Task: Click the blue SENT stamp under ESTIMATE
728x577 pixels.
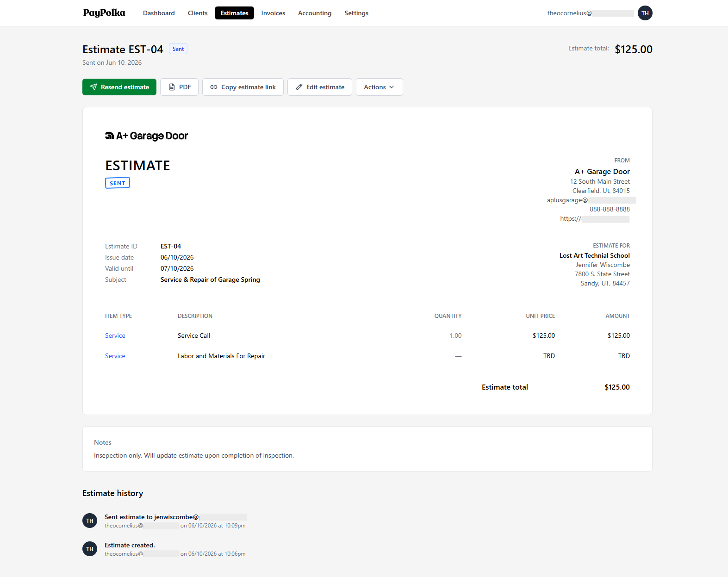Action: click(x=118, y=183)
